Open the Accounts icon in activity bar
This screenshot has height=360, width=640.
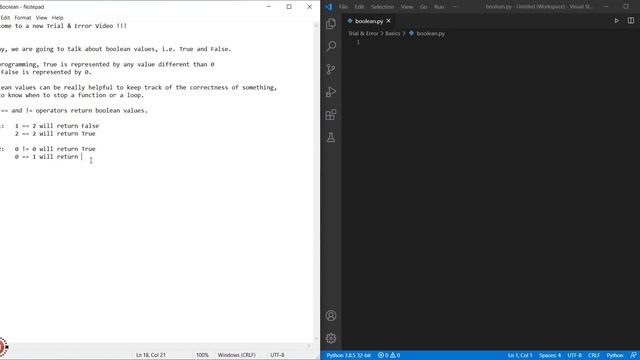[x=331, y=316]
